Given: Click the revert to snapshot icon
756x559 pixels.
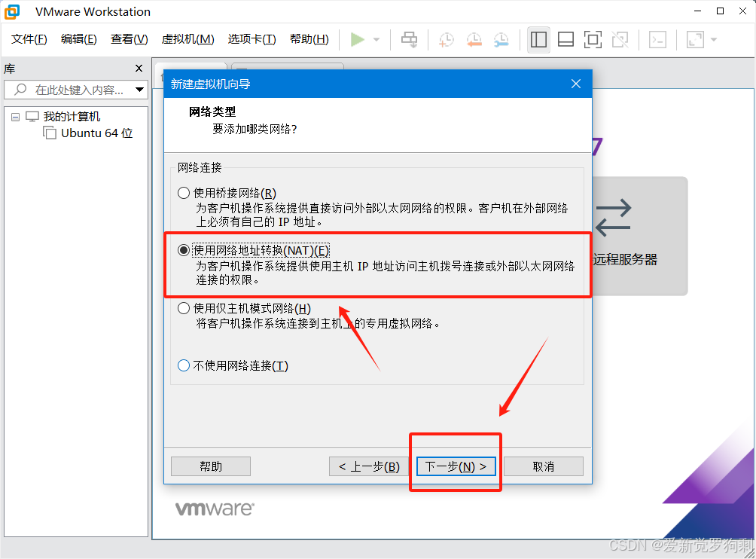Looking at the screenshot, I should click(474, 39).
